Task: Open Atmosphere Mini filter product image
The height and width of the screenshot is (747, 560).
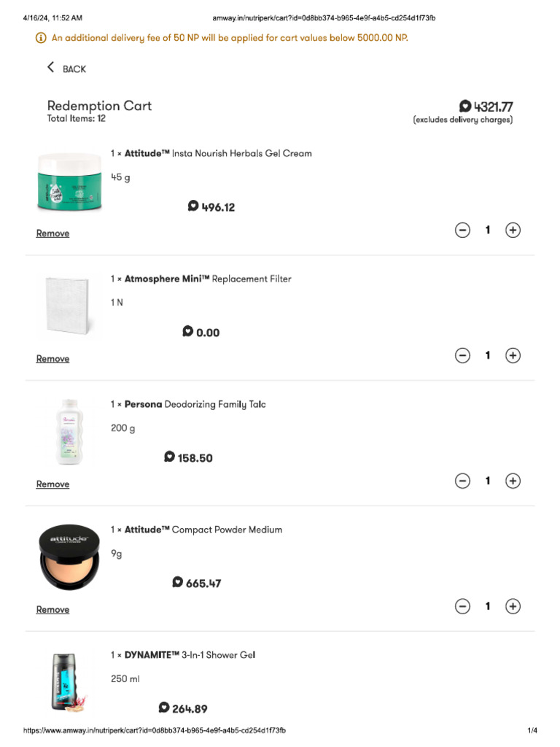Action: coord(69,306)
